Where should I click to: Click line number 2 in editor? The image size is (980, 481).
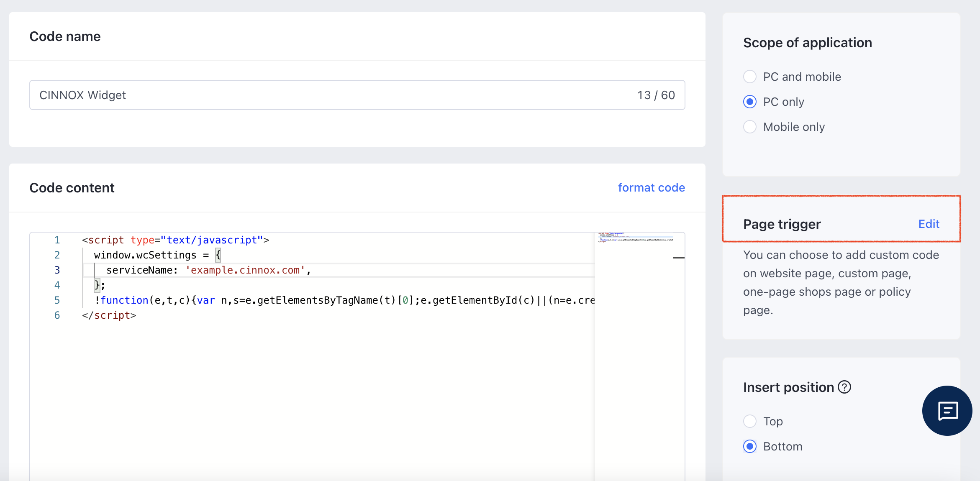[x=57, y=255]
